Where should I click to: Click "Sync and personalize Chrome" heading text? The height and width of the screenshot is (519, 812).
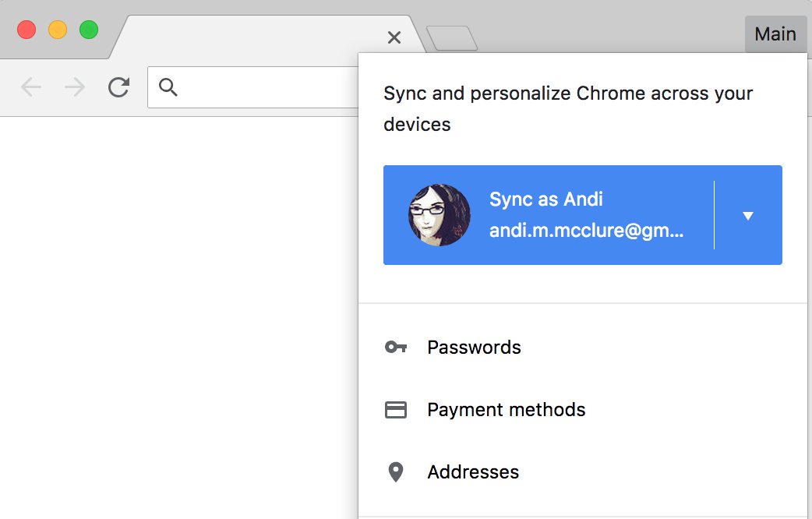click(x=568, y=109)
